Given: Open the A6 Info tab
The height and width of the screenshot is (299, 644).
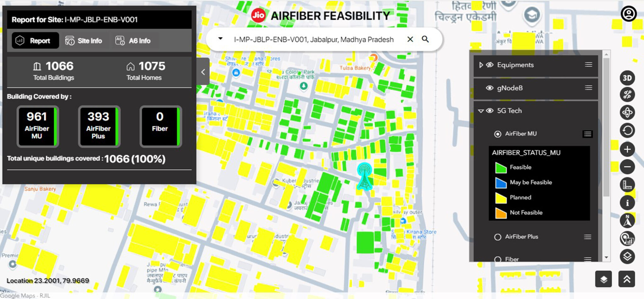Looking at the screenshot, I should [134, 41].
